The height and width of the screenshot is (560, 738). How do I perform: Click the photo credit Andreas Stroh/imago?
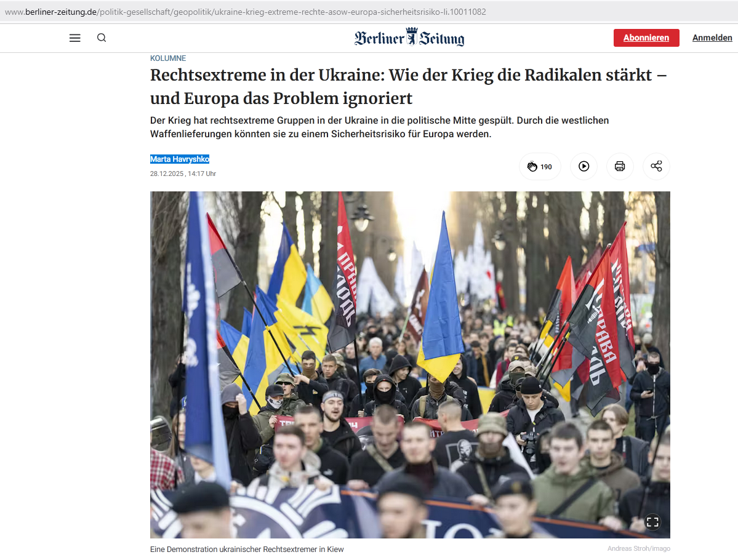point(639,549)
